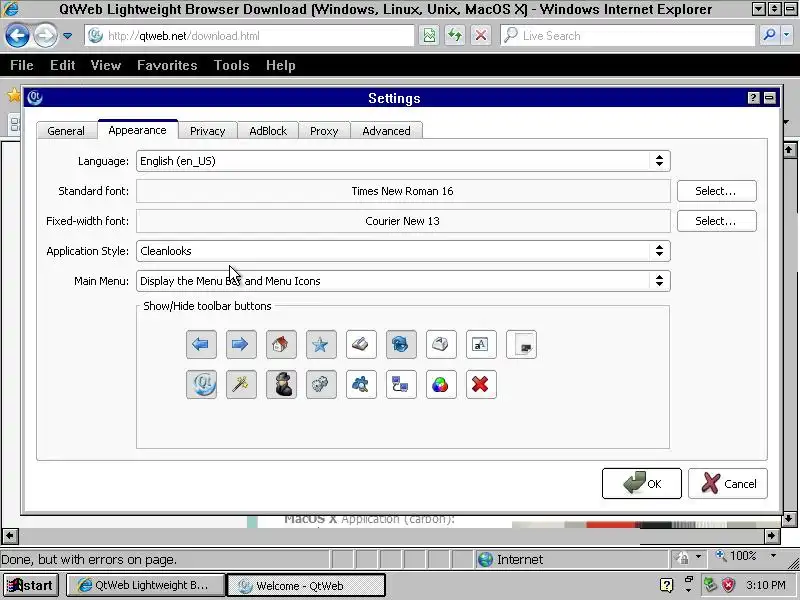The image size is (800, 600).
Task: Switch to QtWeb Lightweight B... taskbar item
Action: pos(145,585)
